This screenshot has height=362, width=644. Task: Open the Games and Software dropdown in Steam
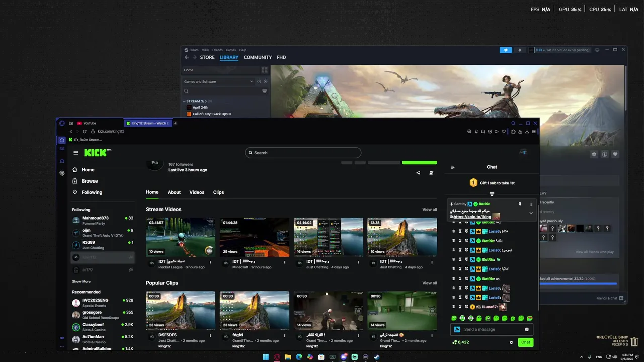219,81
